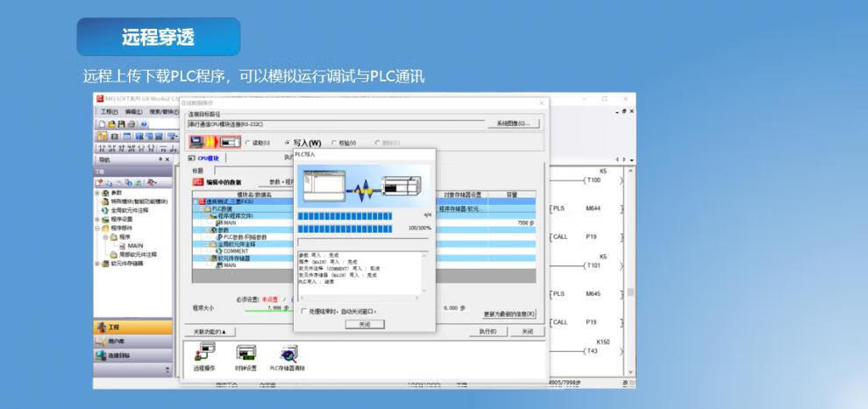
Task: Click the 容量 column header
Action: [x=511, y=194]
